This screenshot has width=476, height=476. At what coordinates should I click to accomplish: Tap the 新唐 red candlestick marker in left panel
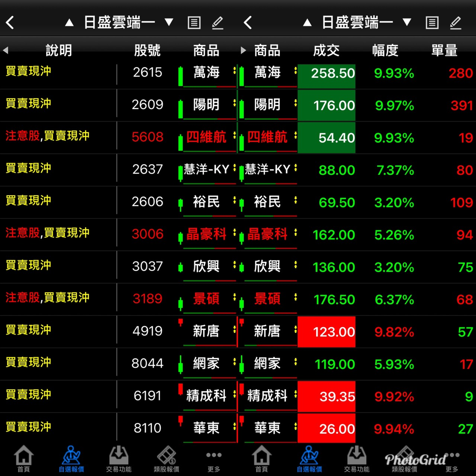pyautogui.click(x=181, y=322)
